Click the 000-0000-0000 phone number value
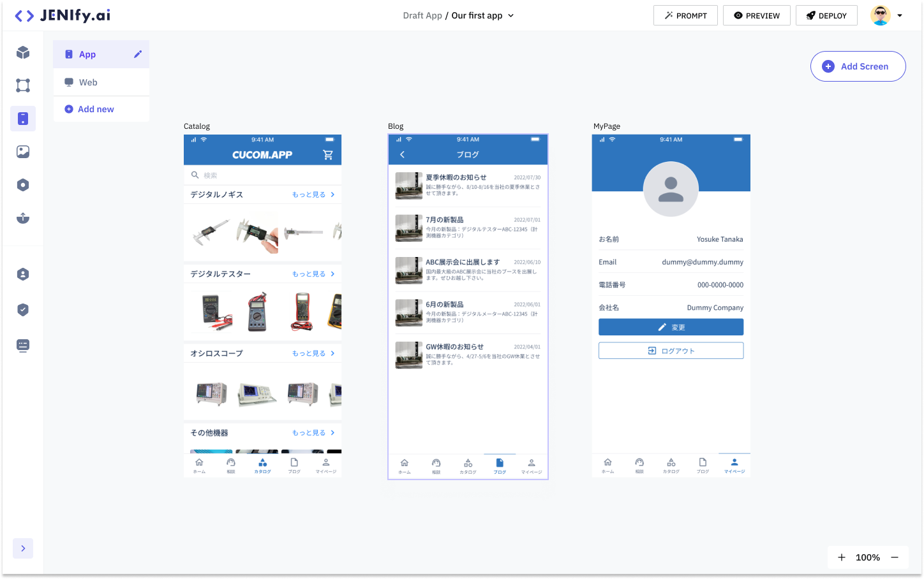The width and height of the screenshot is (924, 579). [x=720, y=285]
